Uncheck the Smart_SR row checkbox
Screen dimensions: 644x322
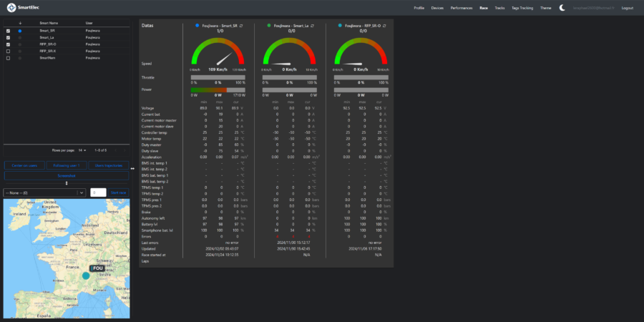click(8, 31)
